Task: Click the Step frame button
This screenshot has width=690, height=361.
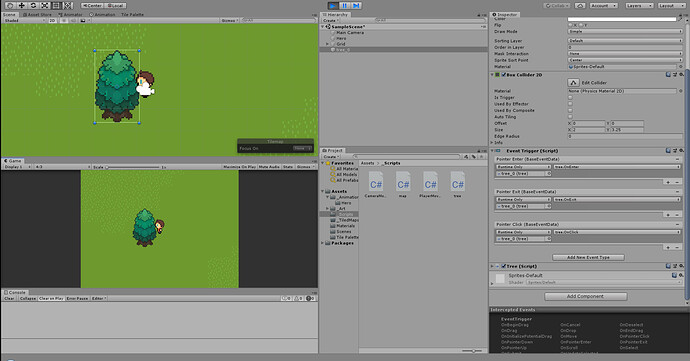Action: click(x=356, y=6)
